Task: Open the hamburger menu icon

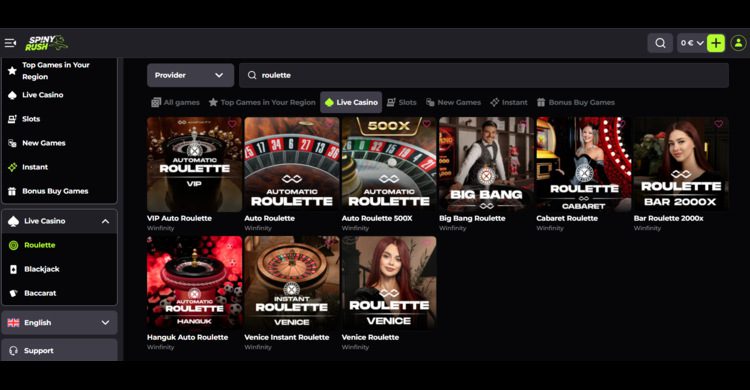Action: click(10, 43)
